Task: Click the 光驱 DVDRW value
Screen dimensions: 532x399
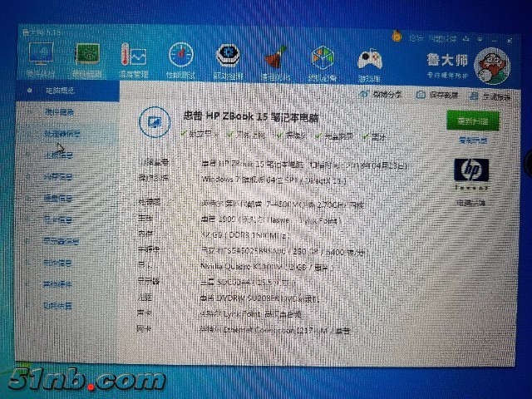Action: coord(260,298)
